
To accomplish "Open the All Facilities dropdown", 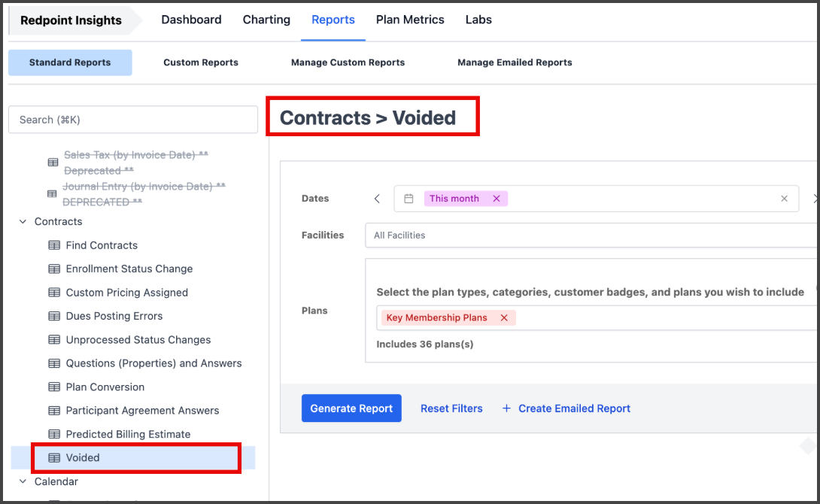I will [591, 235].
